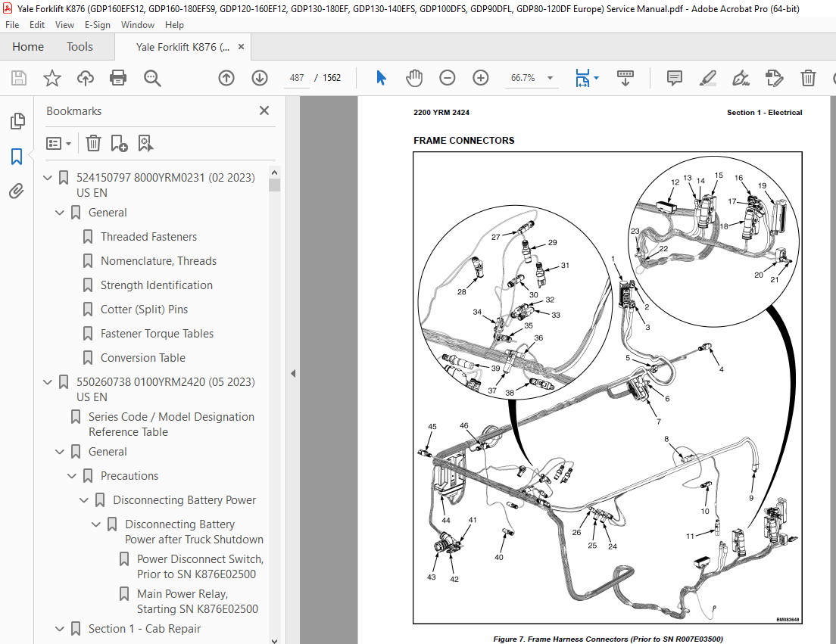Image resolution: width=836 pixels, height=644 pixels.
Task: Add new bookmark icon
Action: coord(119,143)
